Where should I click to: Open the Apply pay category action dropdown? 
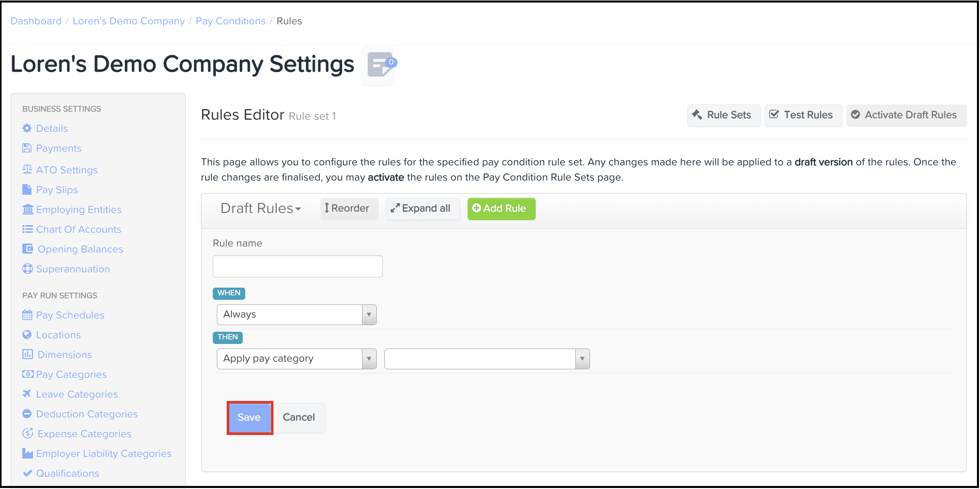click(x=296, y=359)
